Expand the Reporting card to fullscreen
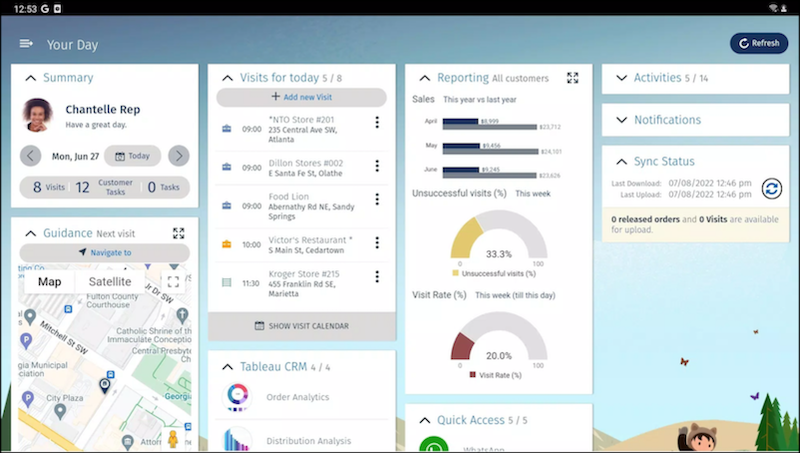Image resolution: width=800 pixels, height=453 pixels. (573, 78)
